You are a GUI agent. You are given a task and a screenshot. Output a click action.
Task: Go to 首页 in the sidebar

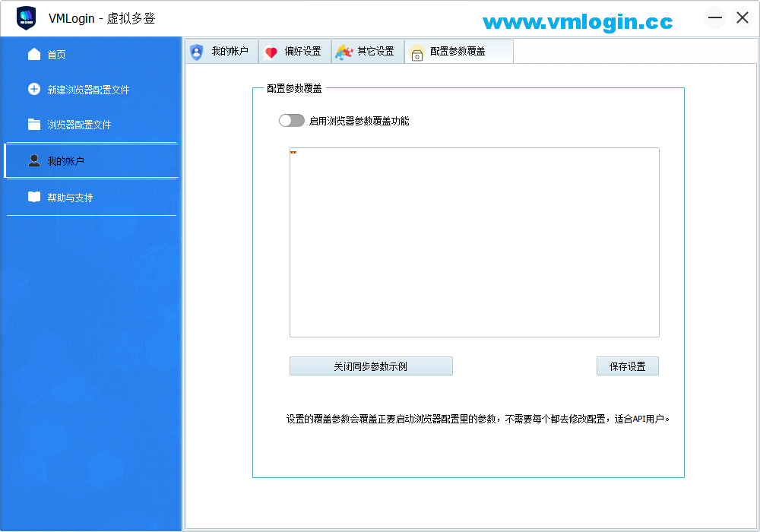pos(56,54)
